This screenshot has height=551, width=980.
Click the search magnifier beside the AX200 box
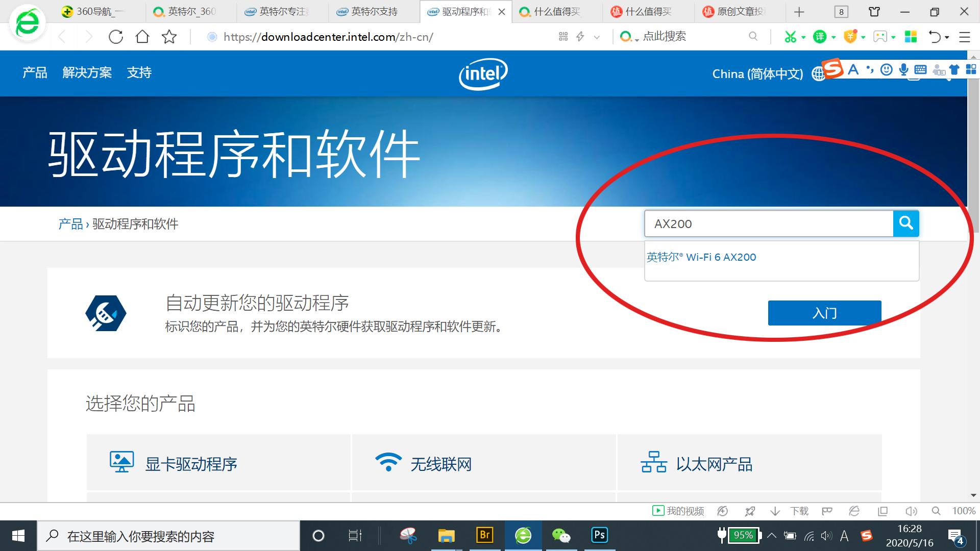click(906, 223)
